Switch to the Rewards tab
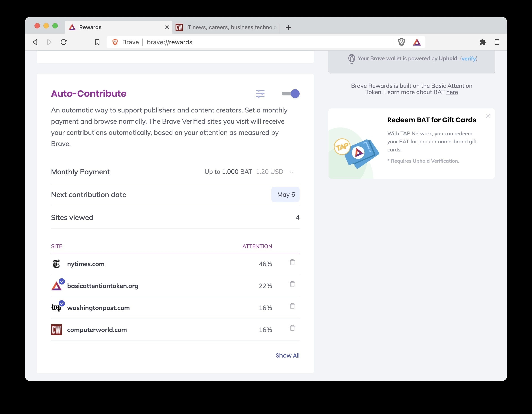Viewport: 532px width, 414px height. [119, 27]
